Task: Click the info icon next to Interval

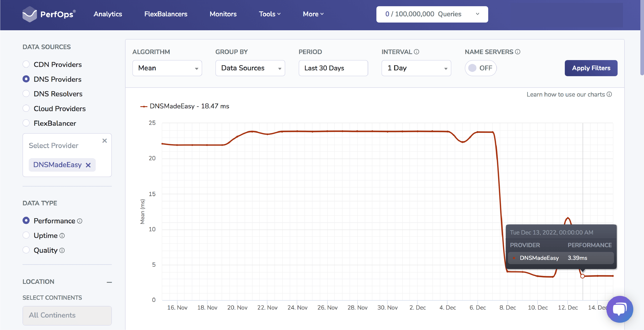Action: click(x=417, y=52)
